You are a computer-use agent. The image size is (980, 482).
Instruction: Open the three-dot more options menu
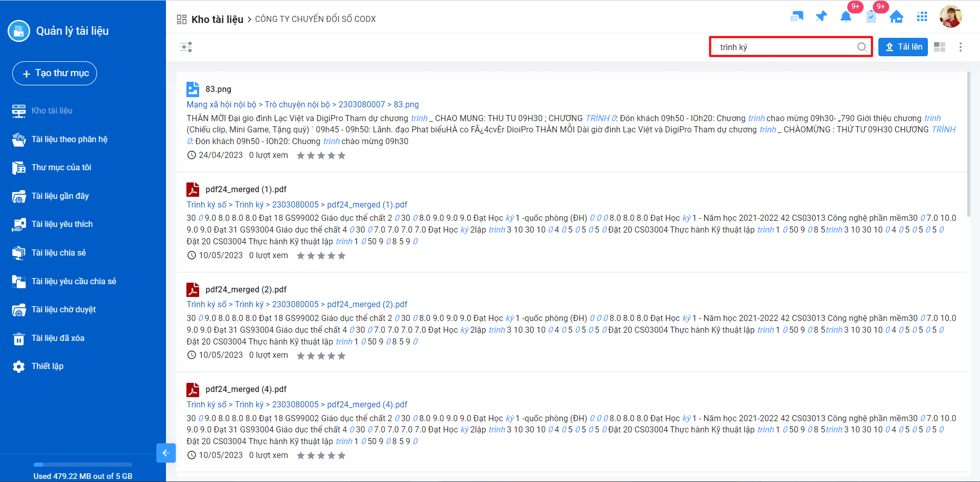961,47
